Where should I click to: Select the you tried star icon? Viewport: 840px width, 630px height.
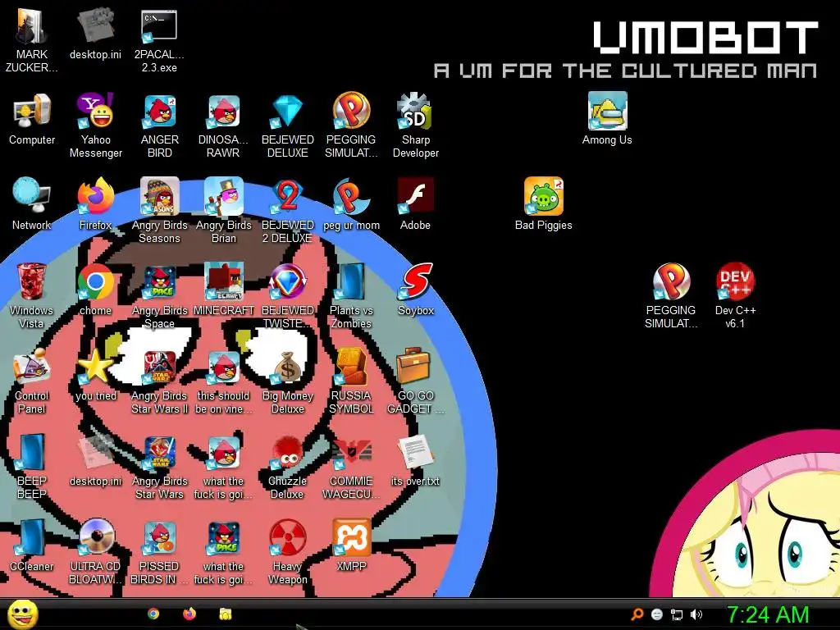tap(95, 367)
